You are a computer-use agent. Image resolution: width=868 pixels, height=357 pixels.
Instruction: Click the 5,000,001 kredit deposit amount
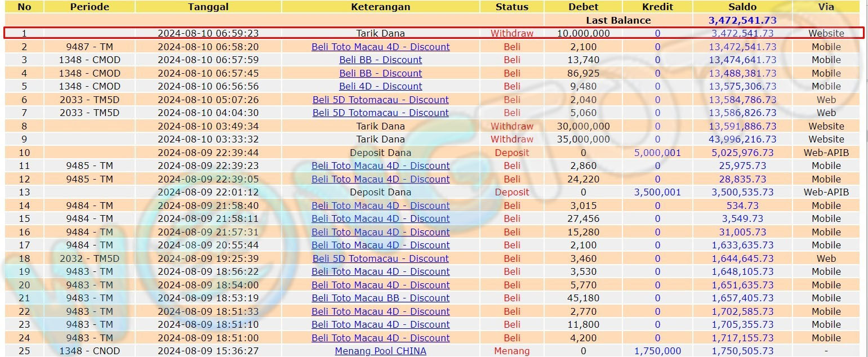point(657,153)
